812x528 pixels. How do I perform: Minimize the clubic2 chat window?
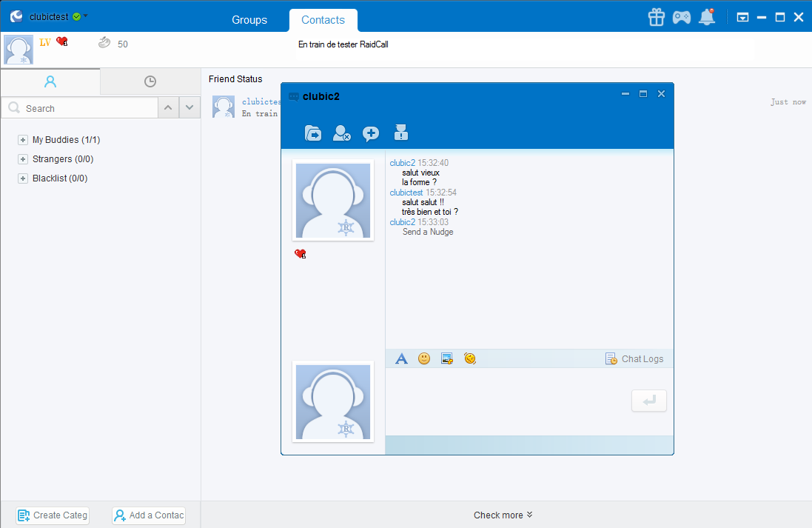click(x=625, y=94)
